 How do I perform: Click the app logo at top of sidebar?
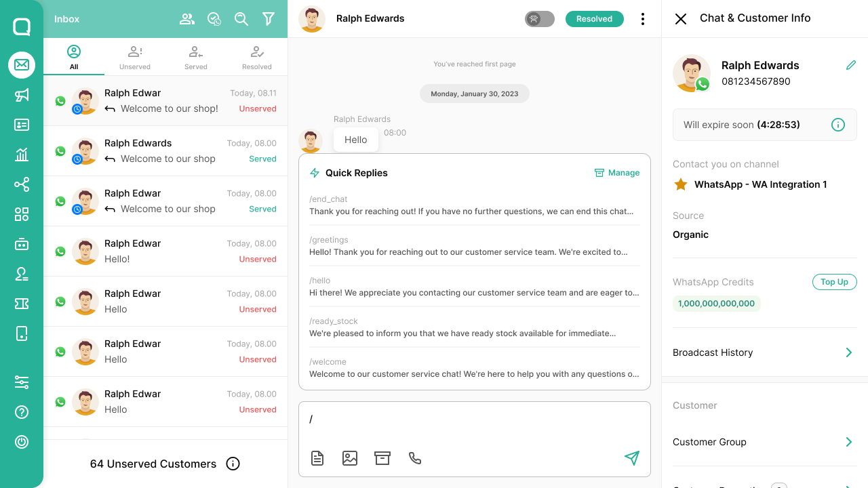click(22, 26)
